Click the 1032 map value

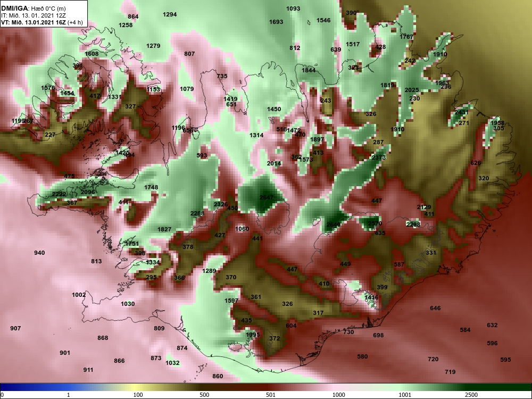click(x=172, y=363)
